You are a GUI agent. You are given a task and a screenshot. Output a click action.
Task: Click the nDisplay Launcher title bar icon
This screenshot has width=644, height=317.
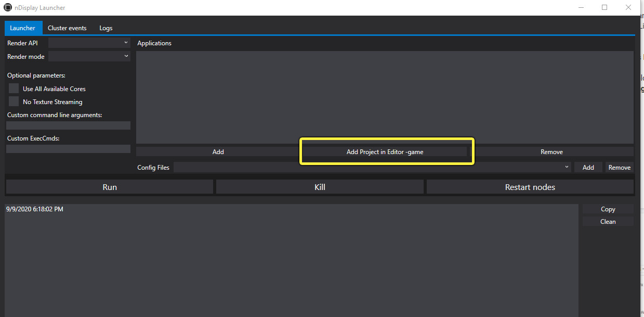[x=7, y=7]
